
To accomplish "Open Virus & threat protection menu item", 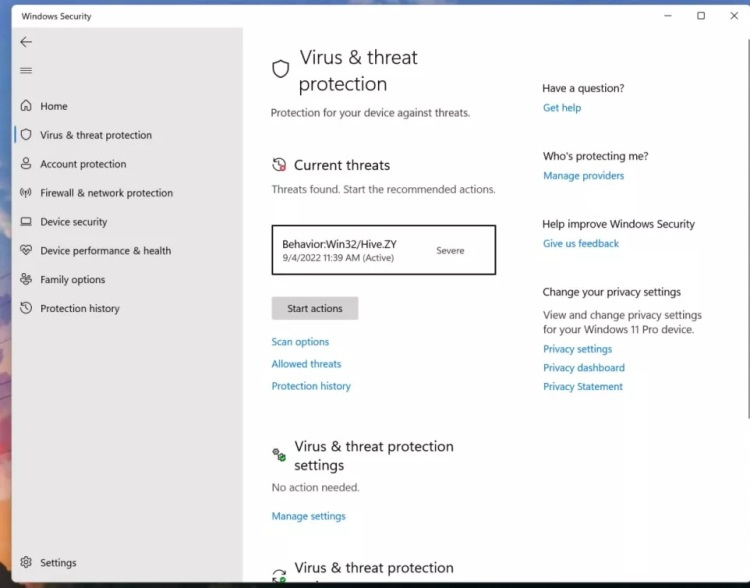I will 96,135.
